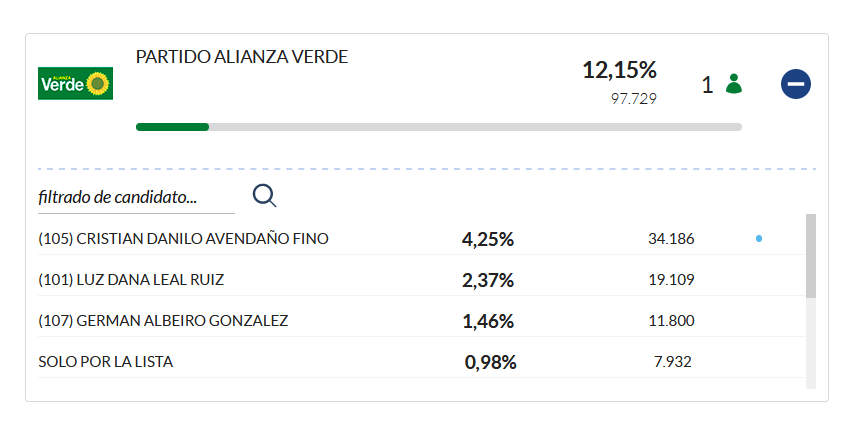Click the 12,15% party percentage
The width and height of the screenshot is (843, 427).
(x=619, y=70)
